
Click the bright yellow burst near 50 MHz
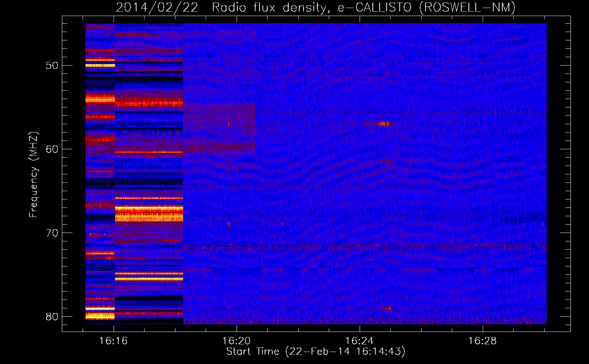[x=100, y=65]
